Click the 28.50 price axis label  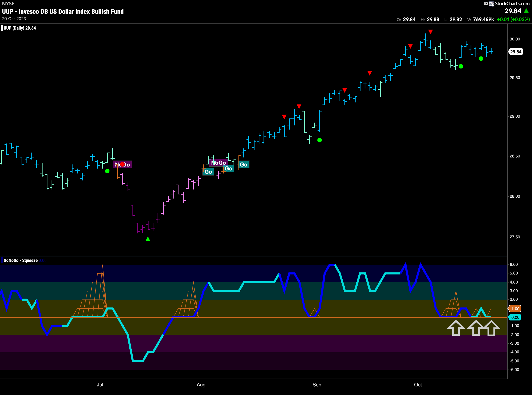tap(515, 156)
